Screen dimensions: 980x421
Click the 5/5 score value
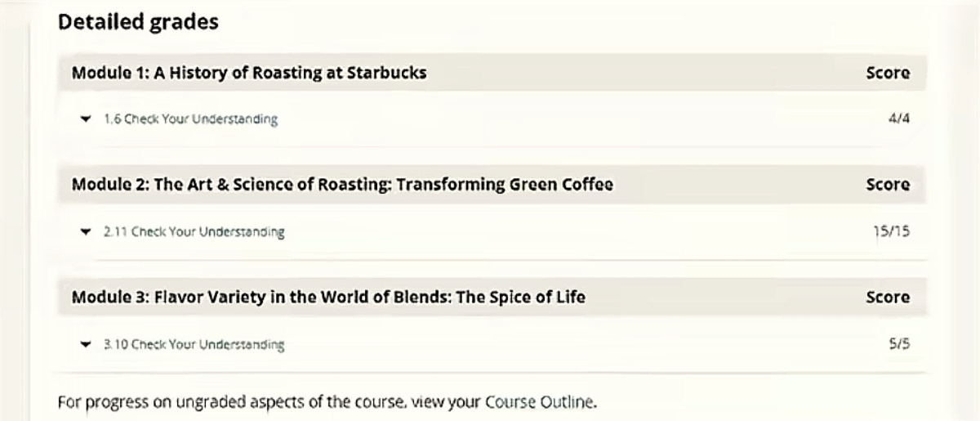point(898,345)
